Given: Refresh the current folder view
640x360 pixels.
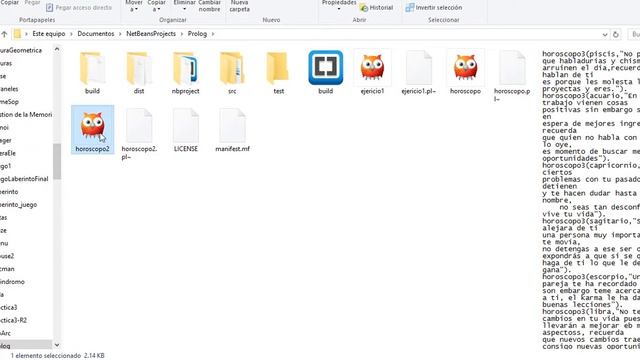Looking at the screenshot, I should coord(616,34).
